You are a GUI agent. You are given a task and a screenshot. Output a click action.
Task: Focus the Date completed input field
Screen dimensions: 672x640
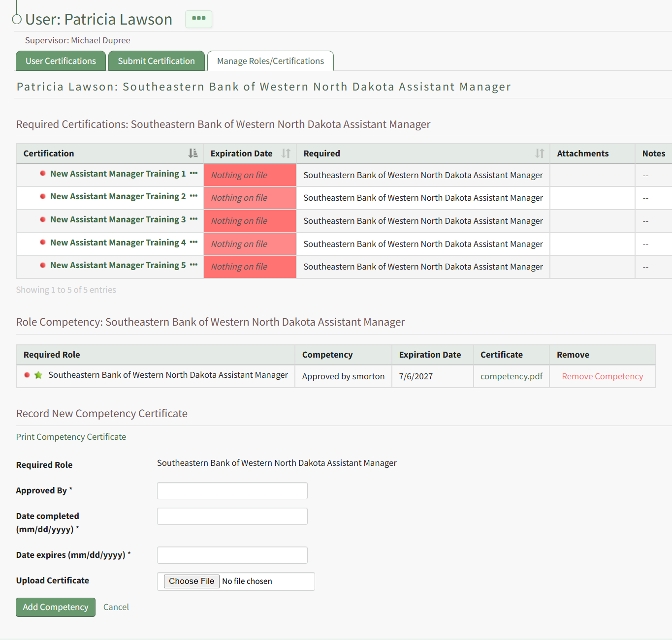point(232,516)
